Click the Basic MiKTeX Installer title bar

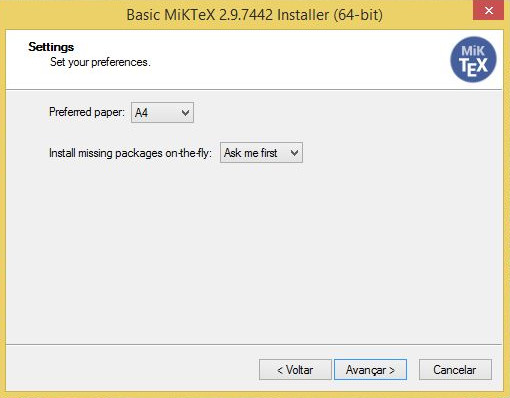click(255, 15)
